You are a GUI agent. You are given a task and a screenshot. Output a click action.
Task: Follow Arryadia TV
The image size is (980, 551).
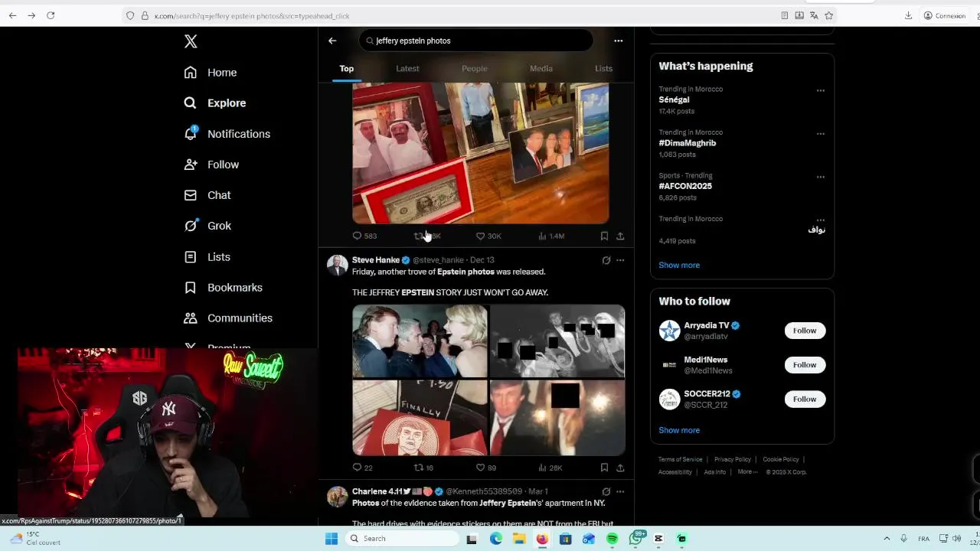pos(805,331)
